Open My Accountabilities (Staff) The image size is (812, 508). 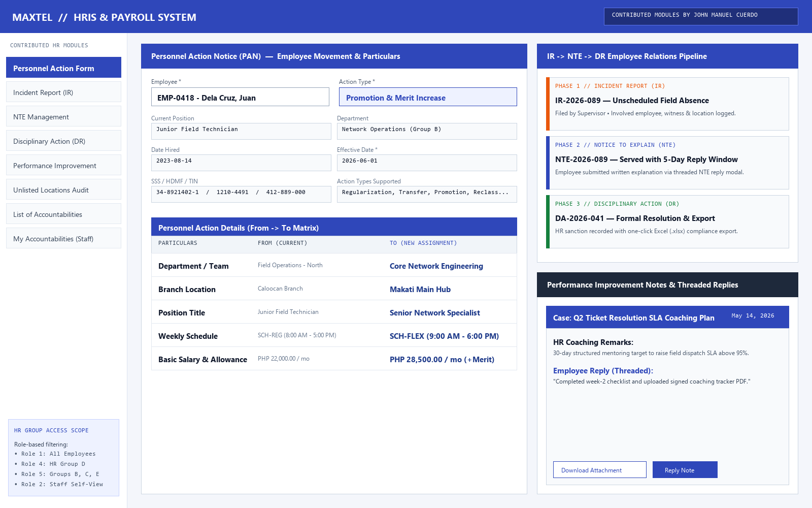coord(63,238)
